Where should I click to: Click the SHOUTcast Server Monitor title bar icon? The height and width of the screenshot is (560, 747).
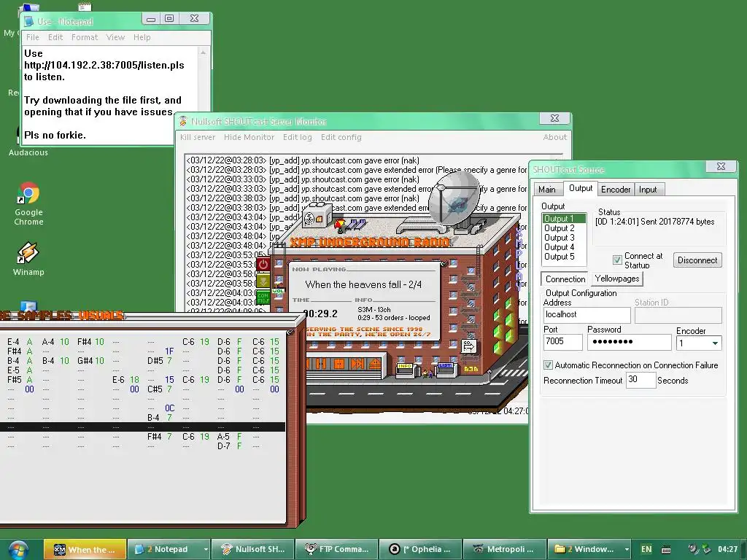coord(183,122)
